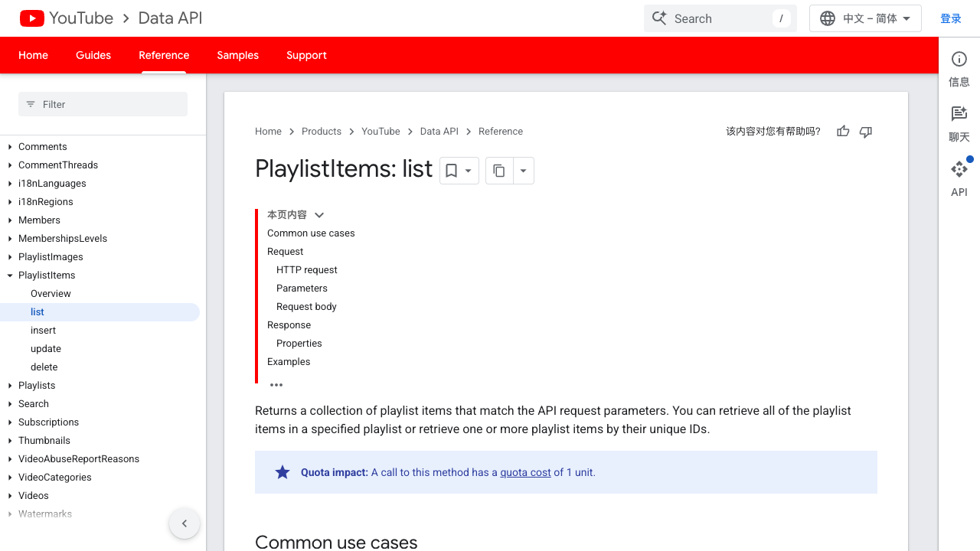Click the thumbs down icon
This screenshot has height=551, width=980.
(866, 132)
